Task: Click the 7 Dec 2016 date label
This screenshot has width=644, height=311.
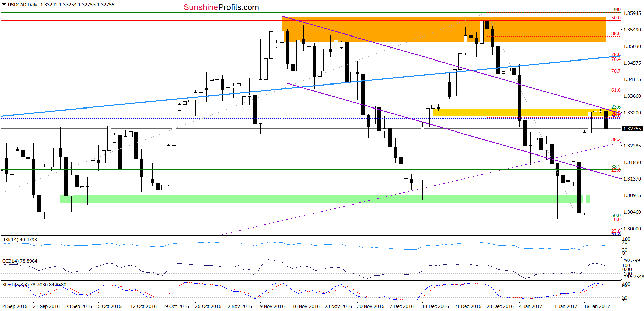Action: click(402, 306)
